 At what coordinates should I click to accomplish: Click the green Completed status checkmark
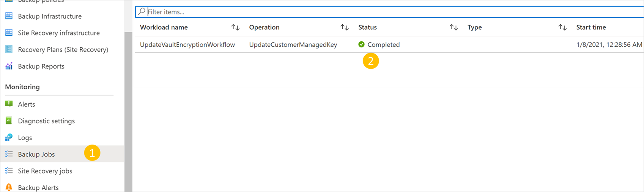(361, 44)
